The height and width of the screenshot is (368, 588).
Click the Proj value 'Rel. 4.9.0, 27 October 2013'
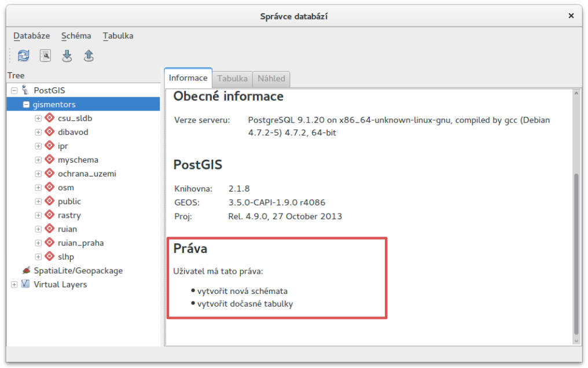coord(285,216)
